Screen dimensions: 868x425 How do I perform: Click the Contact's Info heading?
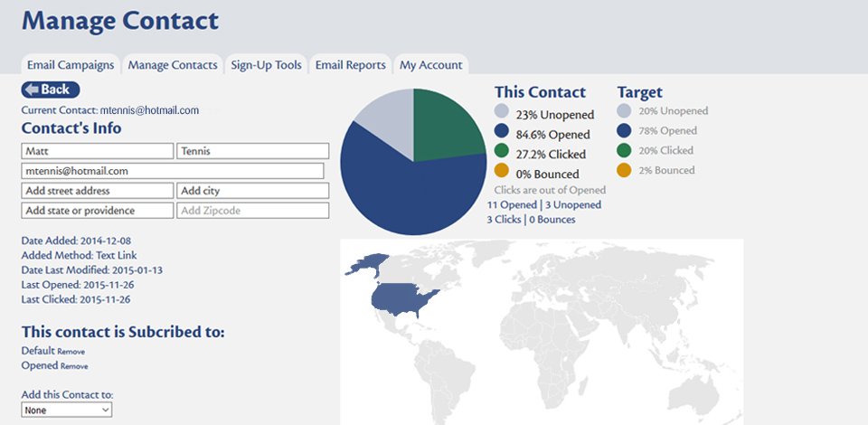71,127
